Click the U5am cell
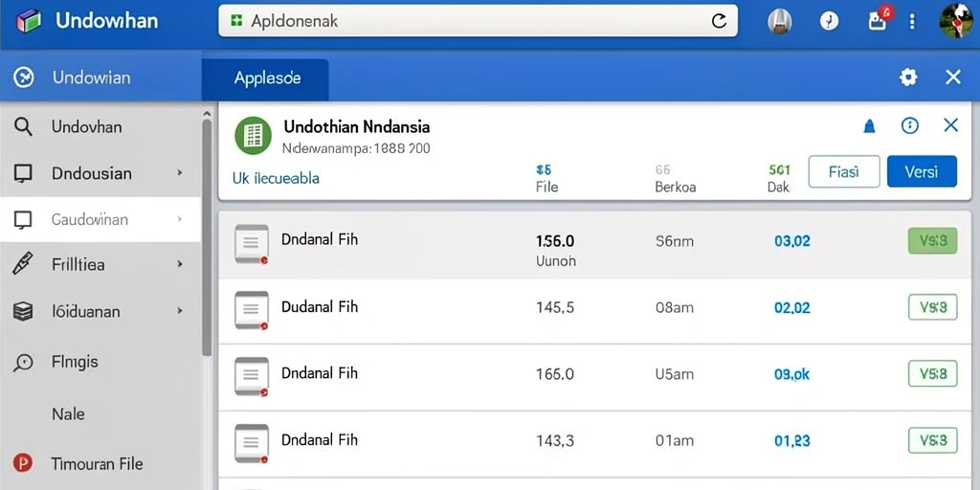The image size is (980, 490). tap(675, 374)
